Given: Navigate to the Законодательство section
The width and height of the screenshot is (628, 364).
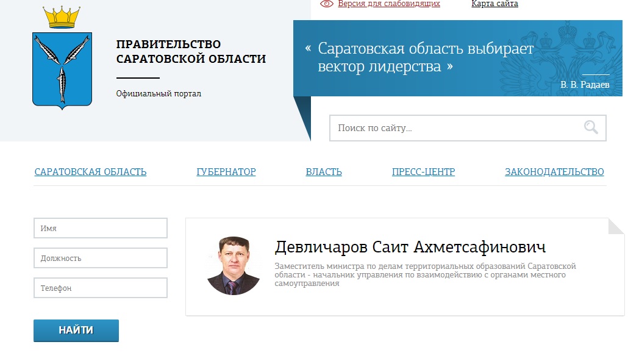Looking at the screenshot, I should (x=554, y=172).
